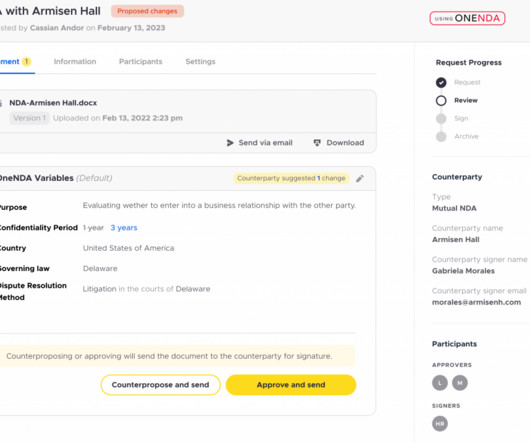The height and width of the screenshot is (442, 530).
Task: Select the Review step circle
Action: point(441,101)
